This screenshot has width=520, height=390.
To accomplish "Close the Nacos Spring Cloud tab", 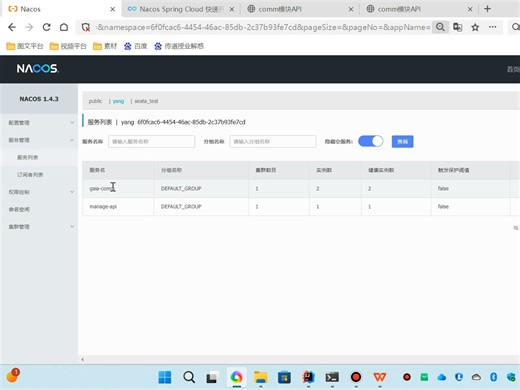I will pos(232,9).
